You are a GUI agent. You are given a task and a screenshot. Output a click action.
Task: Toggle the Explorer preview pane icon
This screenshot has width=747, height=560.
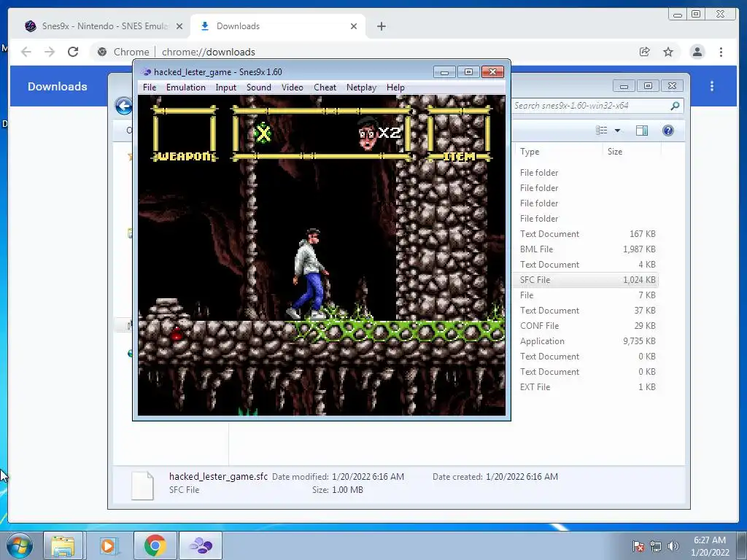(642, 131)
